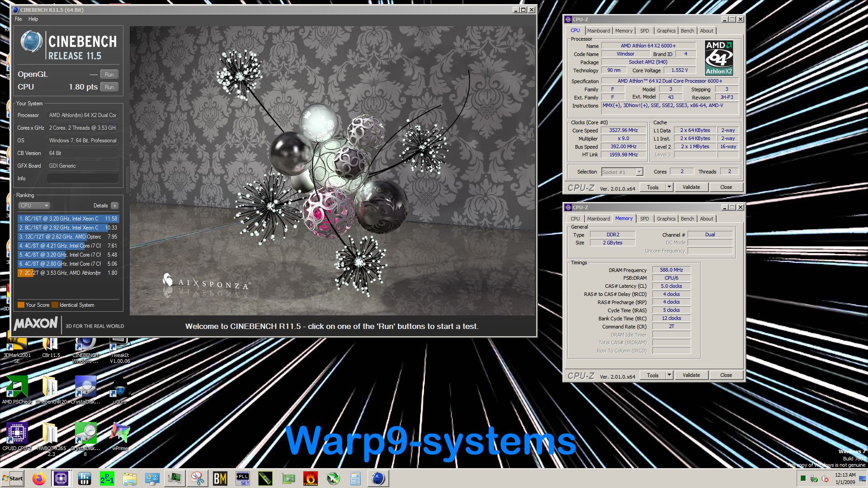The height and width of the screenshot is (488, 868).
Task: Click Close button in lower CPU-Z window
Action: [x=726, y=375]
